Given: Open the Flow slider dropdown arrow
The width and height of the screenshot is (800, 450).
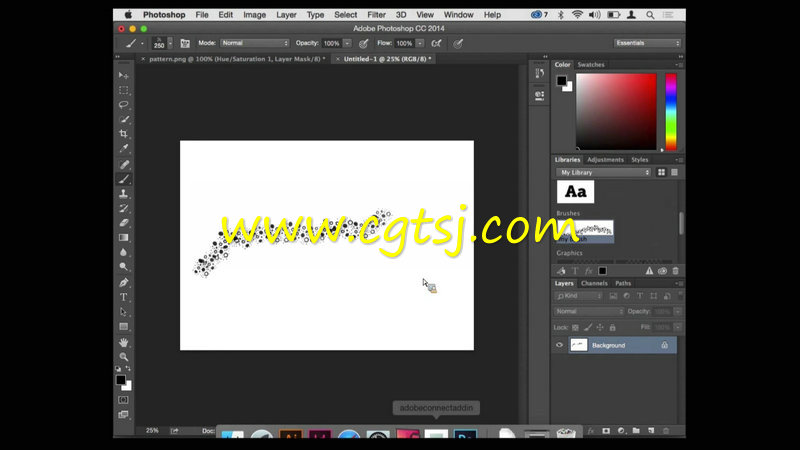Looking at the screenshot, I should tap(420, 43).
